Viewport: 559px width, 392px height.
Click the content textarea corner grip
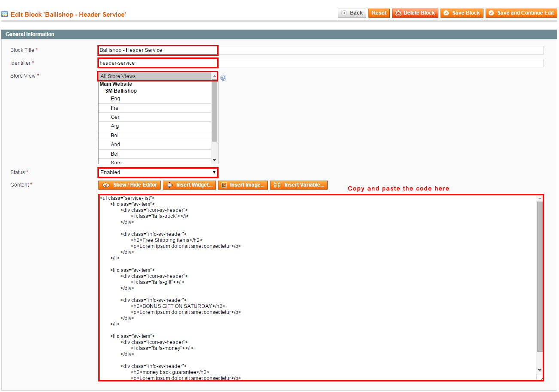click(x=541, y=377)
